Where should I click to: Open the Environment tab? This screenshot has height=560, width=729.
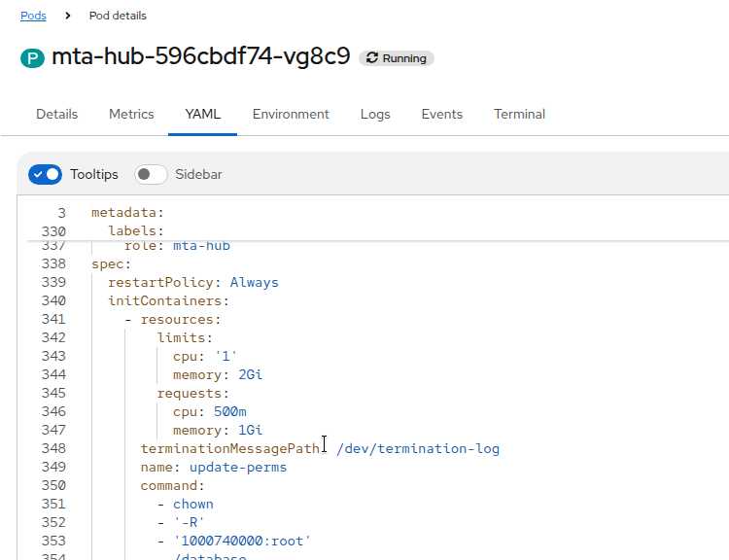pos(291,114)
